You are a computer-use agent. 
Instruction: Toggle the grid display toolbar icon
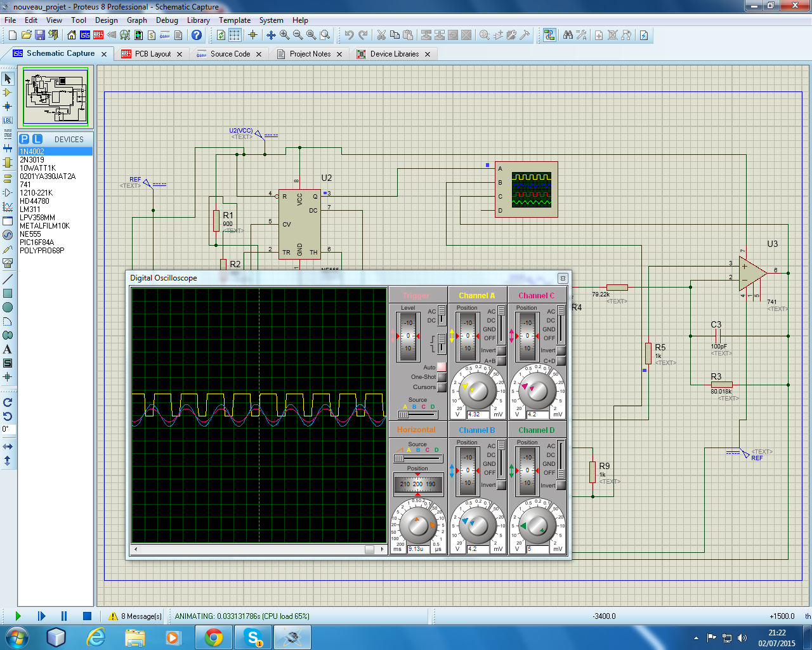[x=235, y=35]
